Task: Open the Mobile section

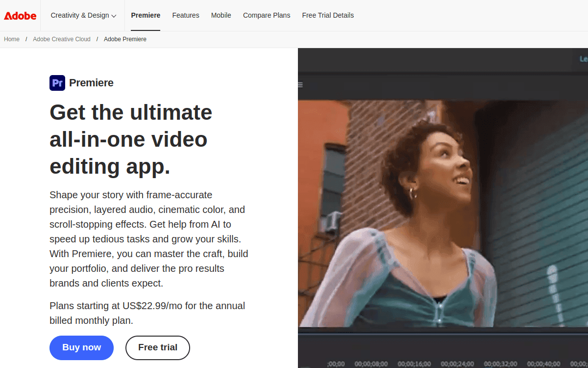Action: tap(221, 15)
